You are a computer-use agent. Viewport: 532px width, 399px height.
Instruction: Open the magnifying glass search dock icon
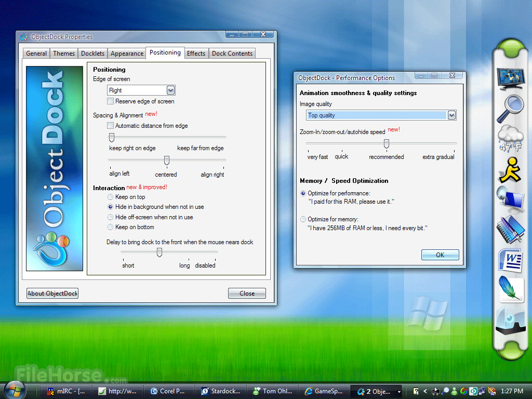pos(510,109)
